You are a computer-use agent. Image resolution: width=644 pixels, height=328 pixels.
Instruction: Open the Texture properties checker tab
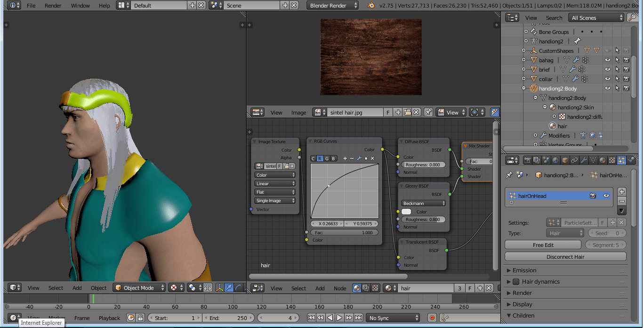(612, 160)
